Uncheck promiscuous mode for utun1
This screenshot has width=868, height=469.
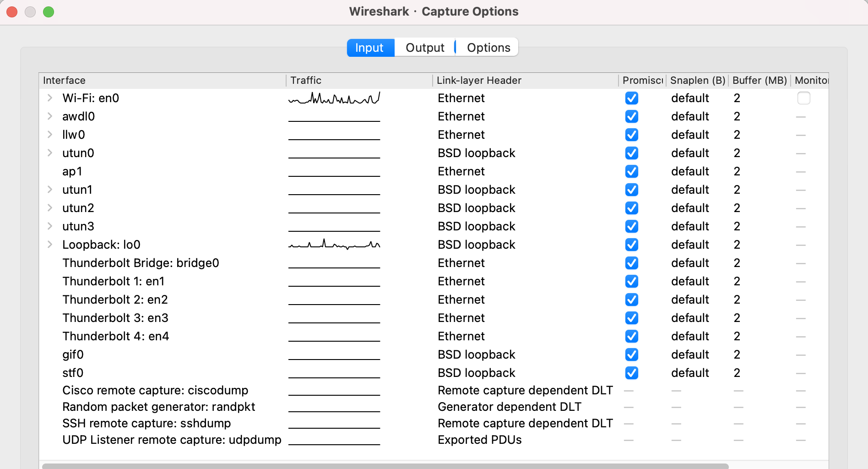[632, 190]
